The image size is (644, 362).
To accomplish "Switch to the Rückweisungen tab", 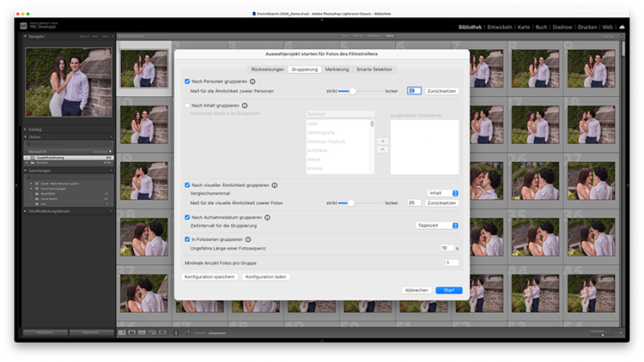I will point(267,69).
